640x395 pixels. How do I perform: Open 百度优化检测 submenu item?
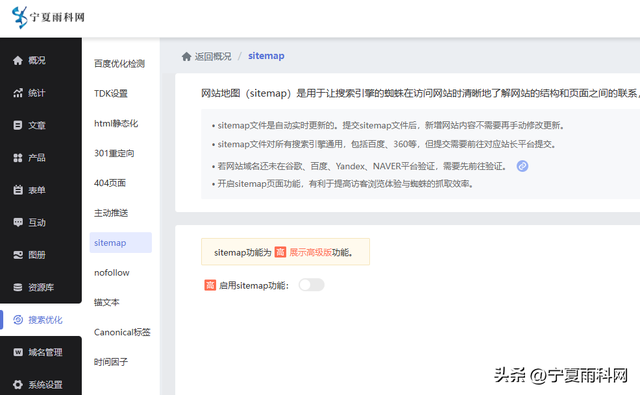pos(119,64)
